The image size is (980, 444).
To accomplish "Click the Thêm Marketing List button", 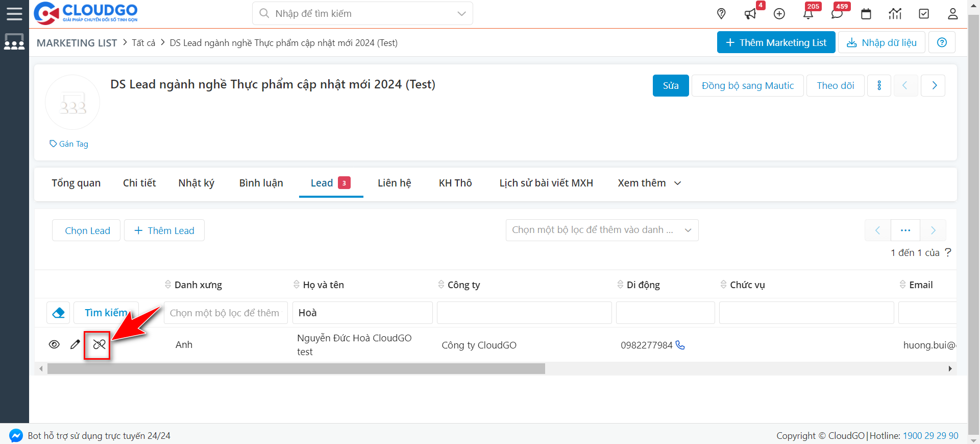I will (x=776, y=42).
